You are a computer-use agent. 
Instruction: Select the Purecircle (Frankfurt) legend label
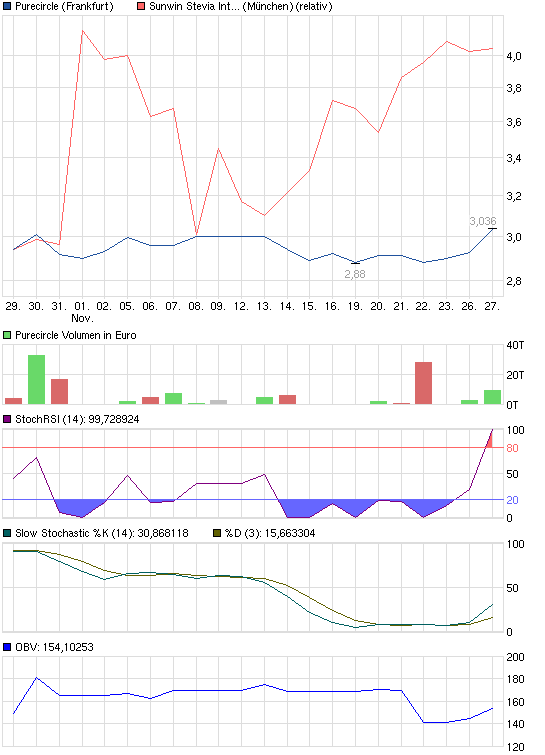(64, 6)
